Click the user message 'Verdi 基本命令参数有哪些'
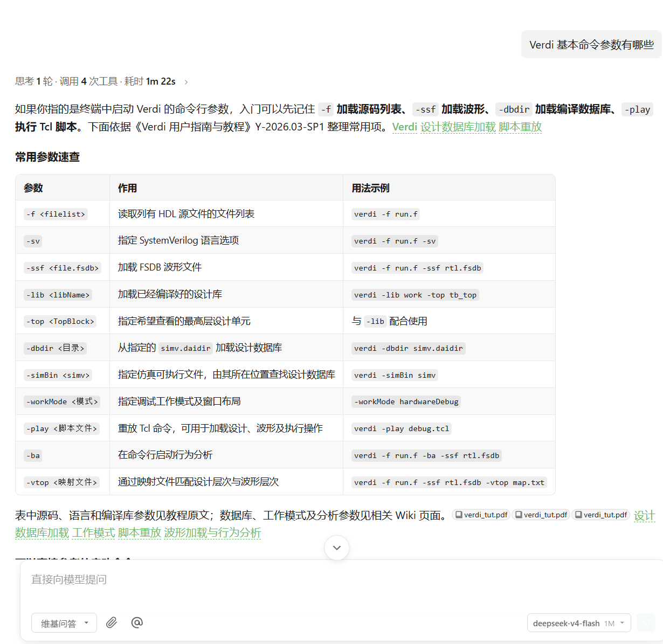 click(591, 45)
